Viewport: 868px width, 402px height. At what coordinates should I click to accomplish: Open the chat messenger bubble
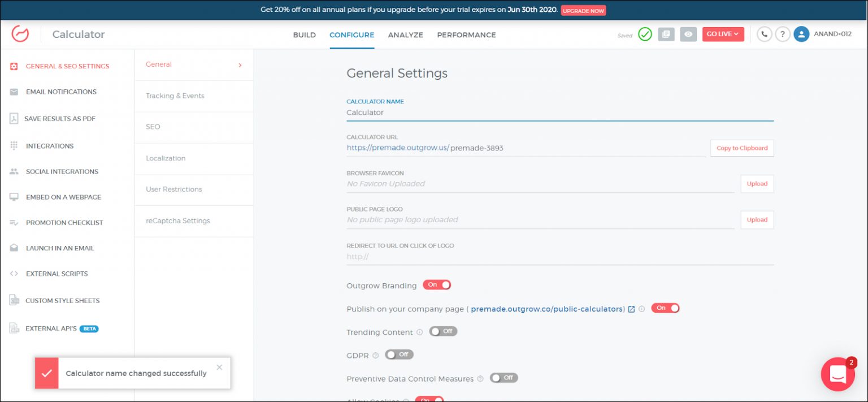click(x=837, y=374)
